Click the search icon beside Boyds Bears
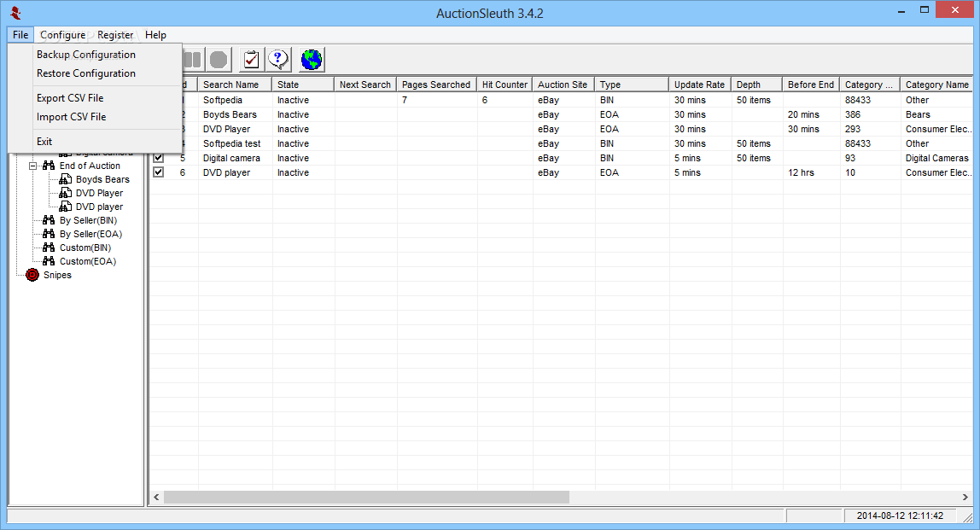This screenshot has height=530, width=980. tap(65, 179)
